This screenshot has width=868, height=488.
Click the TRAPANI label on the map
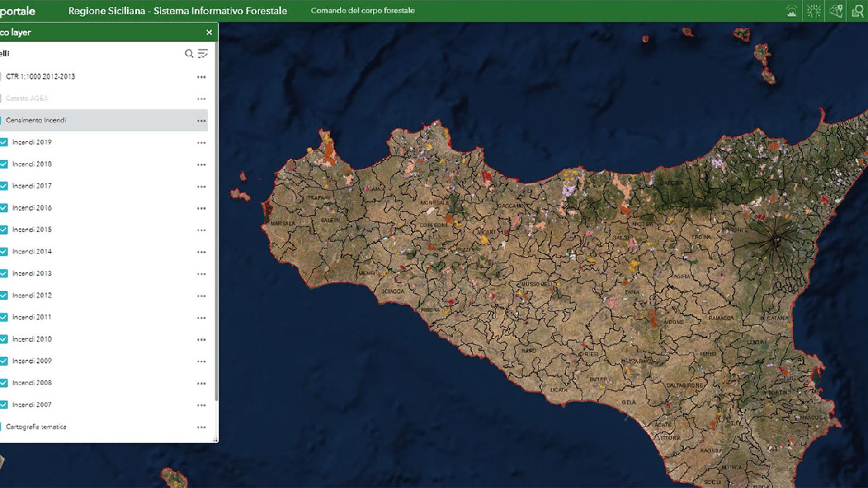(318, 198)
